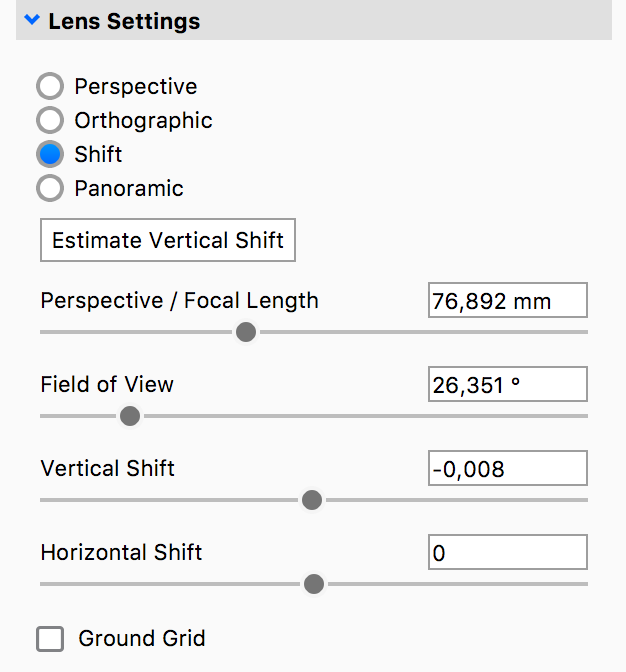Click the Estimate Vertical Shift button
The width and height of the screenshot is (626, 672).
coord(168,241)
